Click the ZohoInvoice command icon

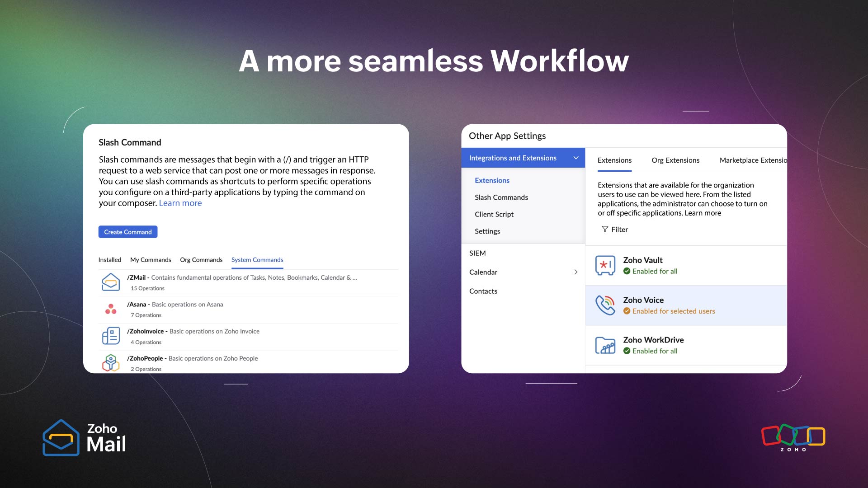coord(111,336)
